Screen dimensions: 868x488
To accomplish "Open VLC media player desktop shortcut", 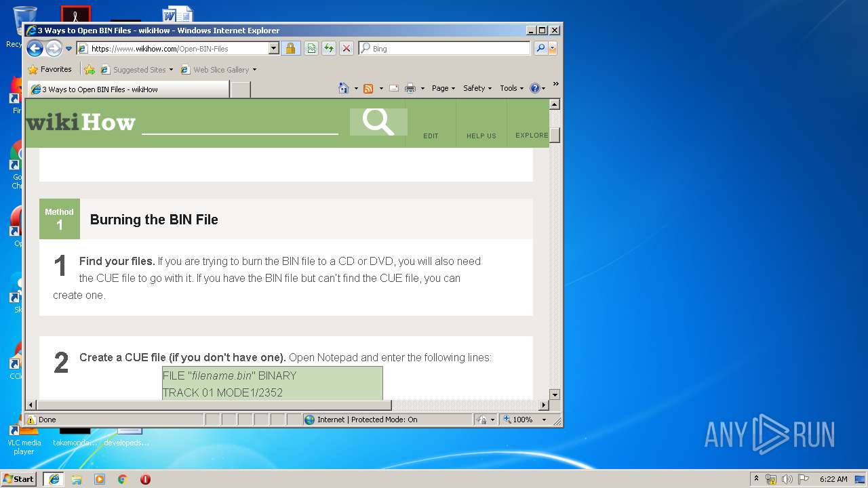I will pos(24,439).
